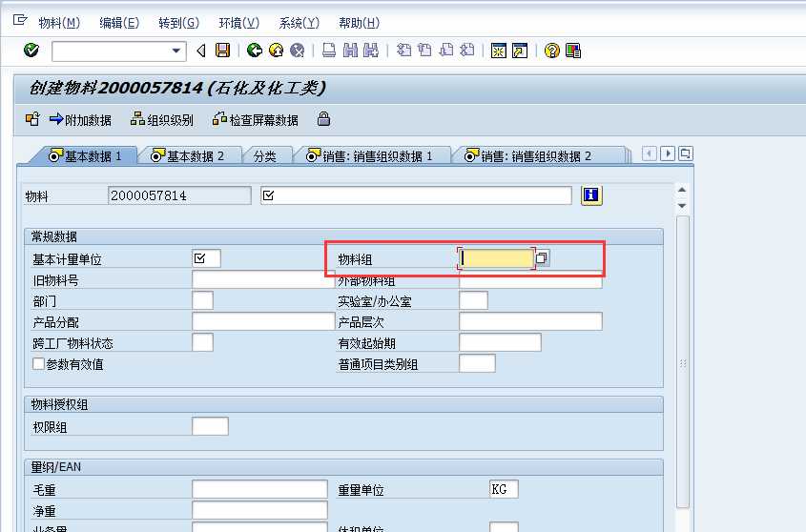Screen dimensions: 806x532
Task: Click the scroll up arrow of the form
Action: point(682,190)
